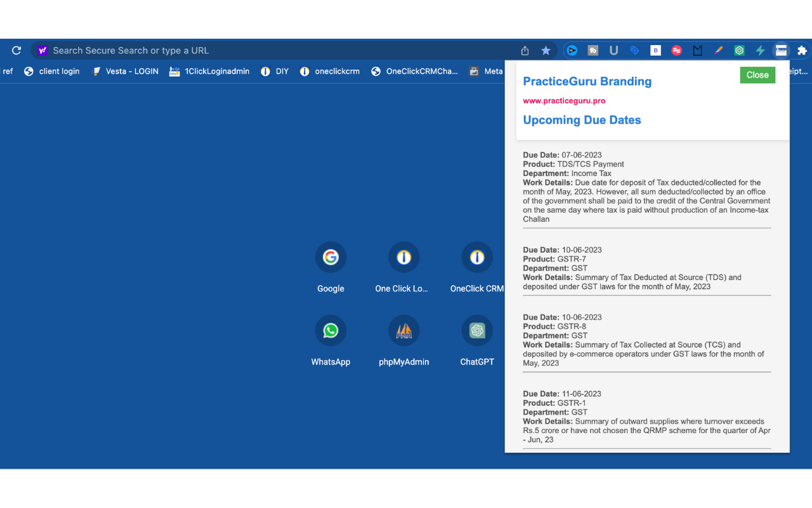Open the Google shortcut tile

click(331, 267)
